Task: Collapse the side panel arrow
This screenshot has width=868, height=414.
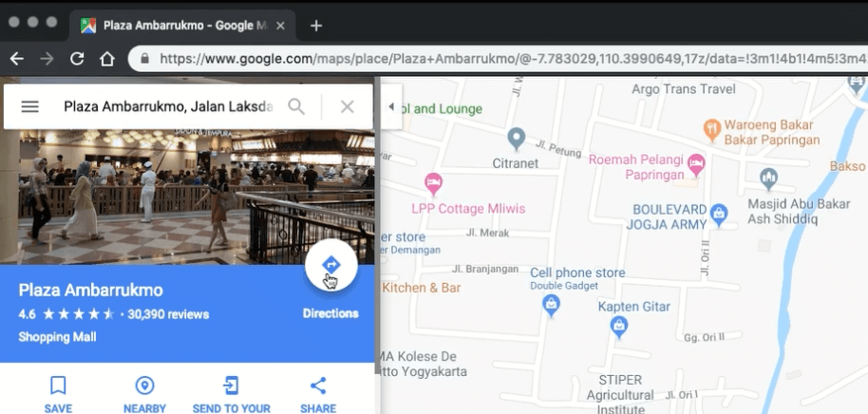Action: [x=391, y=106]
